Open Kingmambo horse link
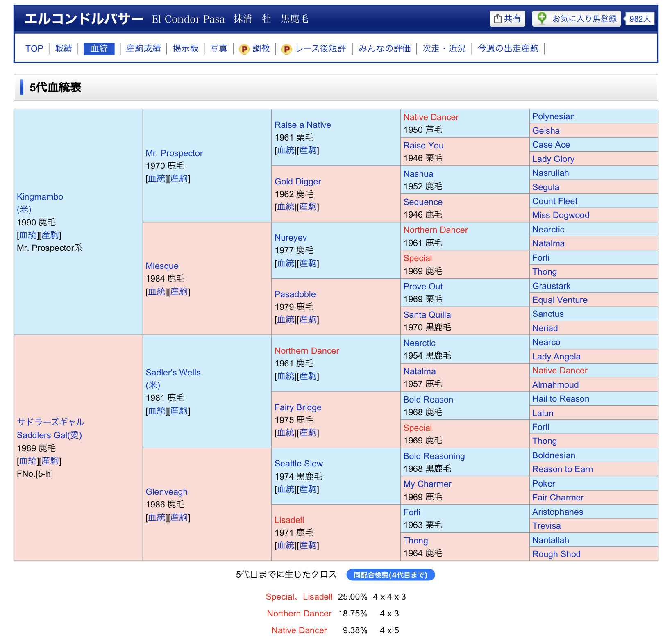 [40, 197]
